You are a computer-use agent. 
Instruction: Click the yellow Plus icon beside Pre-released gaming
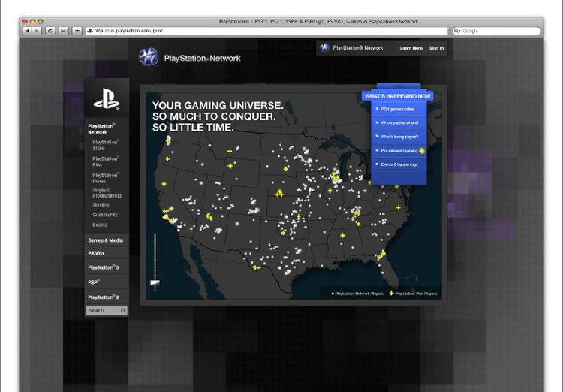pyautogui.click(x=422, y=150)
